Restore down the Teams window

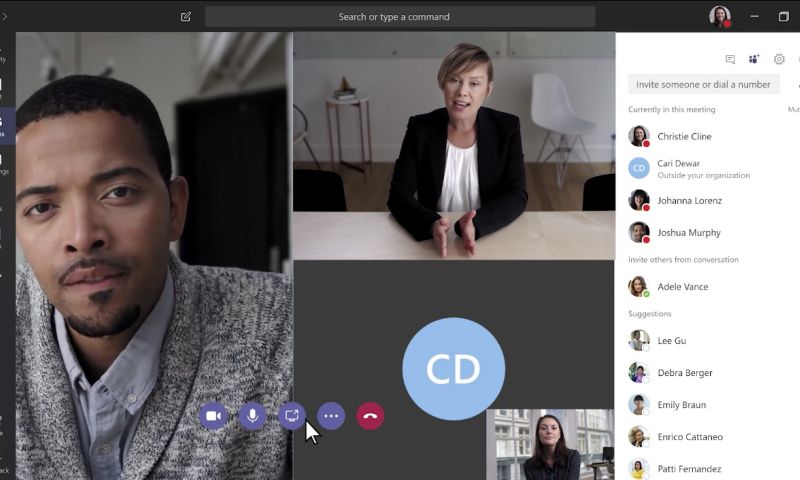(784, 17)
